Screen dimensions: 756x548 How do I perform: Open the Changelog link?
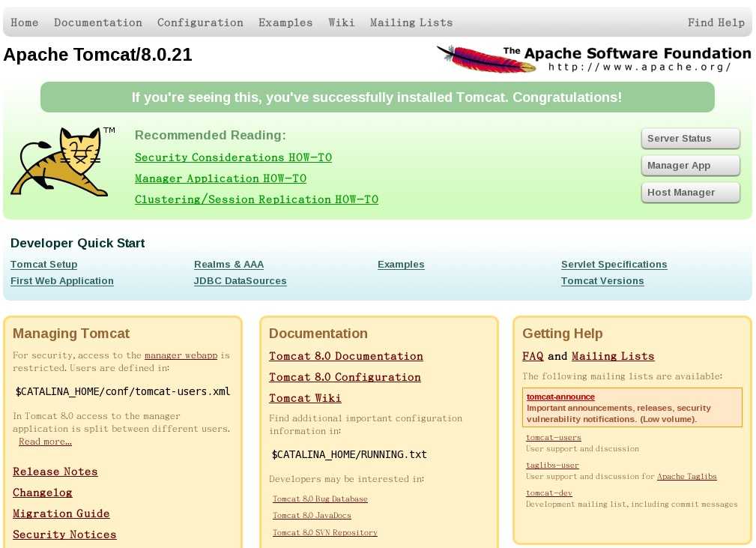tap(43, 493)
